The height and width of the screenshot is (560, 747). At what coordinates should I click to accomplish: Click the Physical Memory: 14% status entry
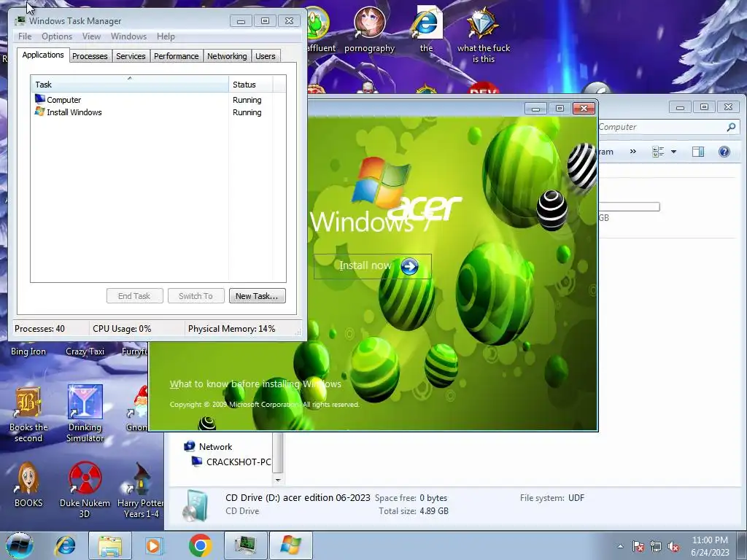click(x=231, y=329)
